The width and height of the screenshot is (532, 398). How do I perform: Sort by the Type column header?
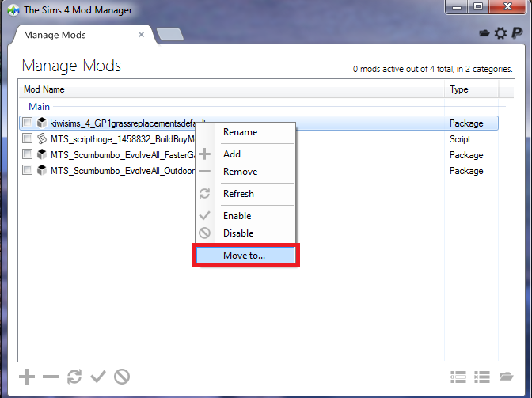coord(472,89)
